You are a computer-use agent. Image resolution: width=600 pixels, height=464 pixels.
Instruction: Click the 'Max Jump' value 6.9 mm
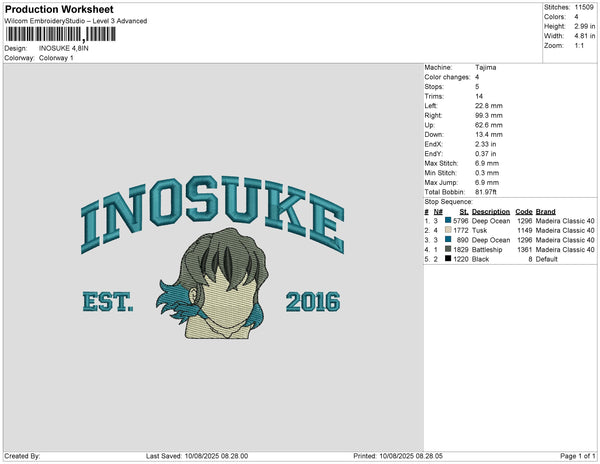coord(487,182)
